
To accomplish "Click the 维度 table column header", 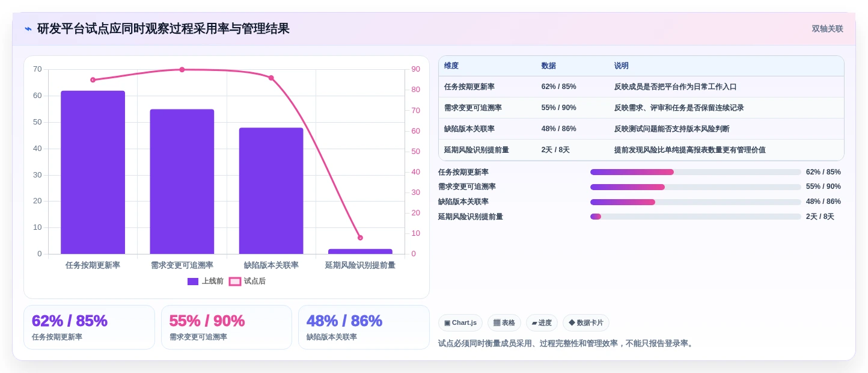I will pyautogui.click(x=487, y=66).
